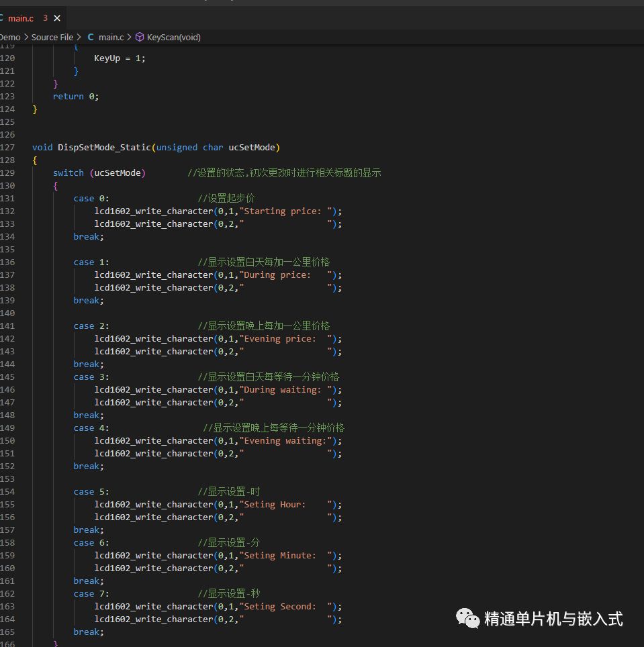644x647 pixels.
Task: Click case 5: label
Action: point(91,492)
